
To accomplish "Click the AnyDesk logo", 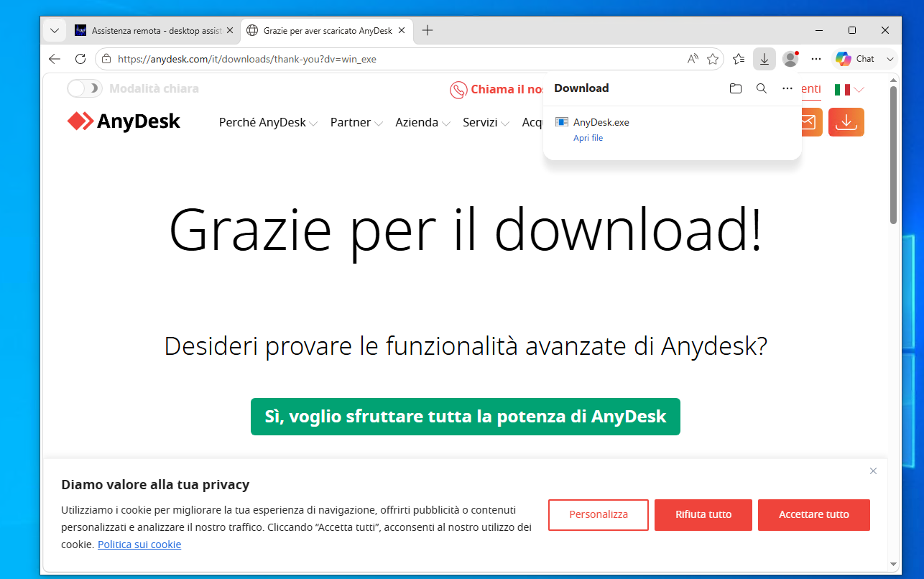I will point(124,121).
